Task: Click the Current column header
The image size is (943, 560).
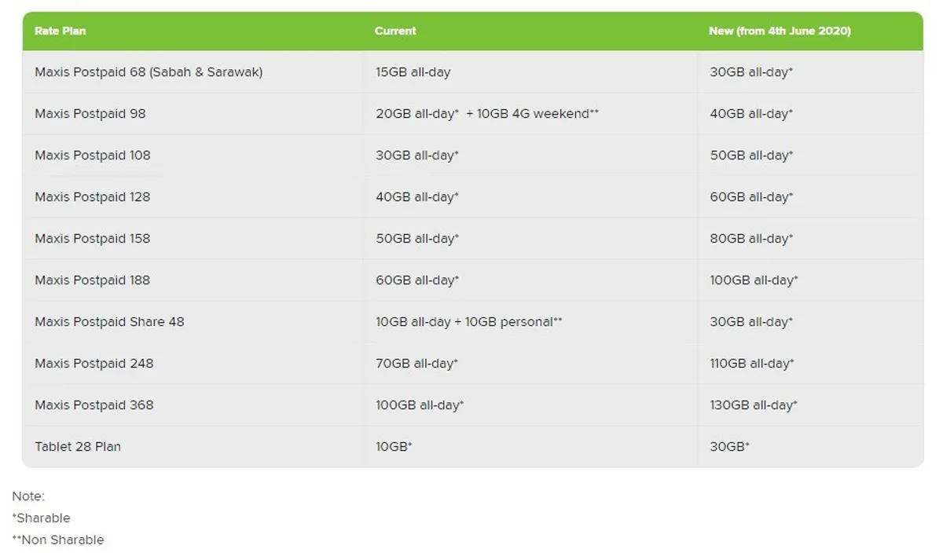Action: (395, 31)
